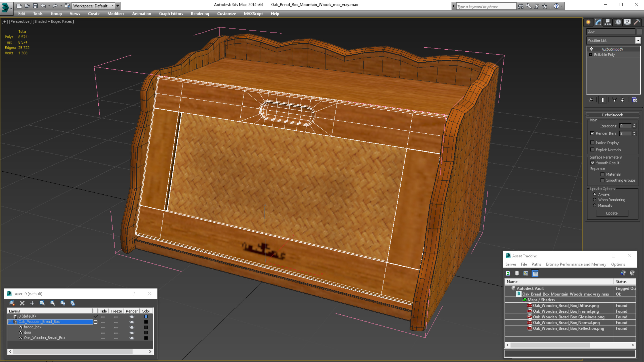The height and width of the screenshot is (362, 644).
Task: Click the Status column header in Asset Tracking
Action: click(625, 282)
